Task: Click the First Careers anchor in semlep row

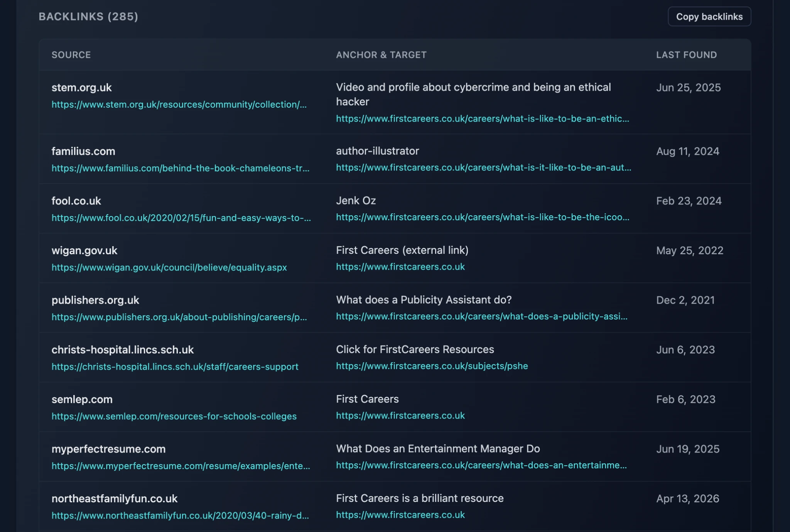Action: point(367,399)
